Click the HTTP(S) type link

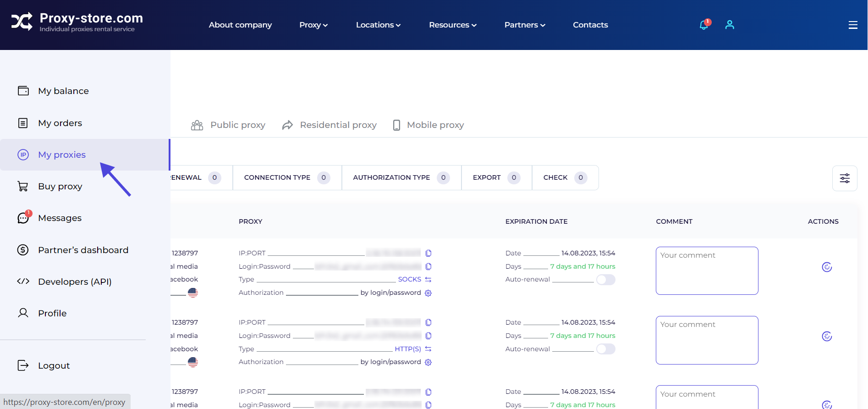(408, 349)
